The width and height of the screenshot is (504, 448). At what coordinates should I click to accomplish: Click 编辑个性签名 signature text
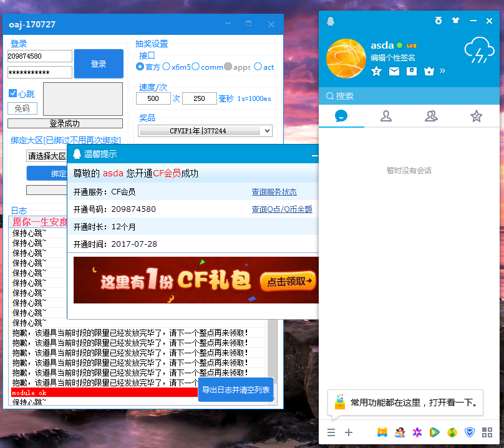coord(393,58)
